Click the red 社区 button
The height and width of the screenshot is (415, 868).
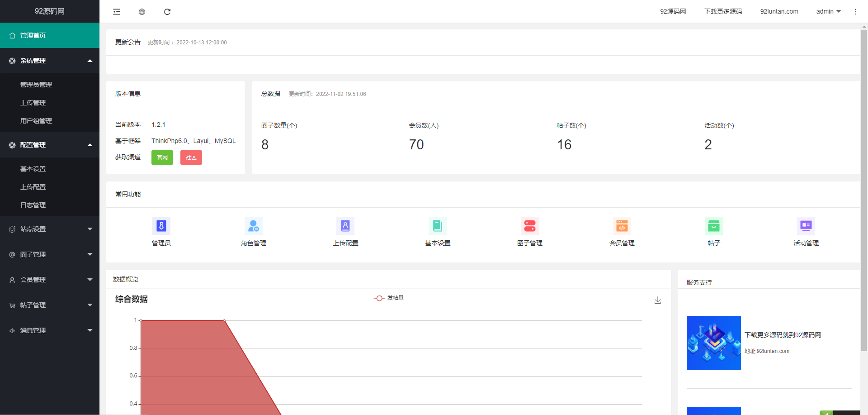point(191,157)
